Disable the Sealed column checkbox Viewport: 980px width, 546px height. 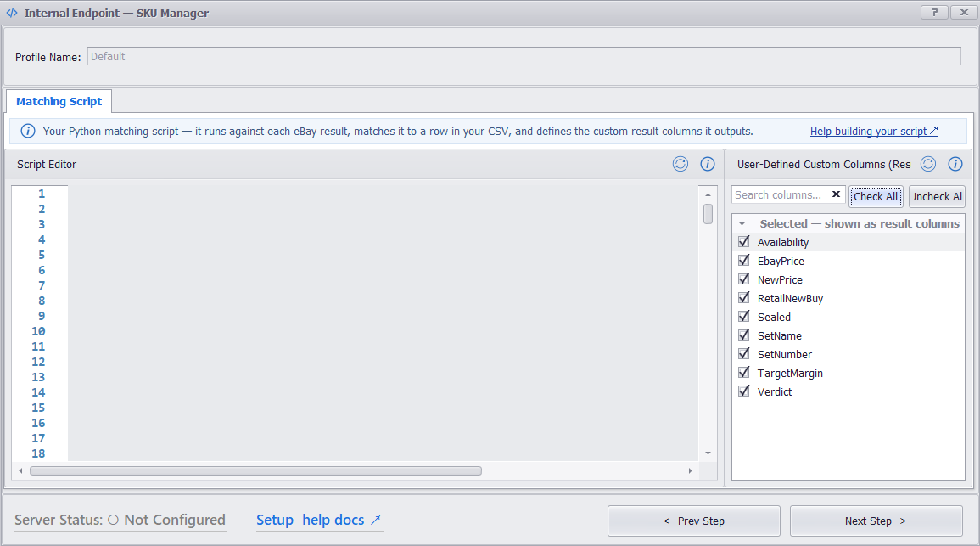744,317
